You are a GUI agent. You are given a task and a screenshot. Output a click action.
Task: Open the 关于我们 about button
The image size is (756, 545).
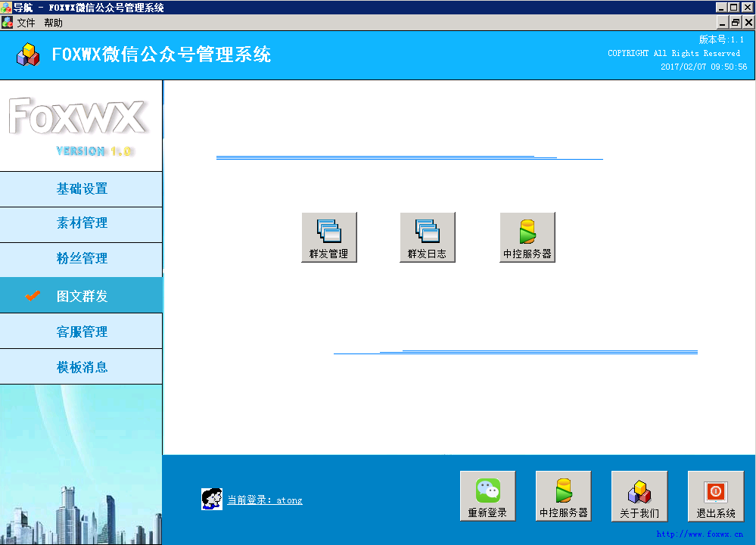(x=639, y=496)
